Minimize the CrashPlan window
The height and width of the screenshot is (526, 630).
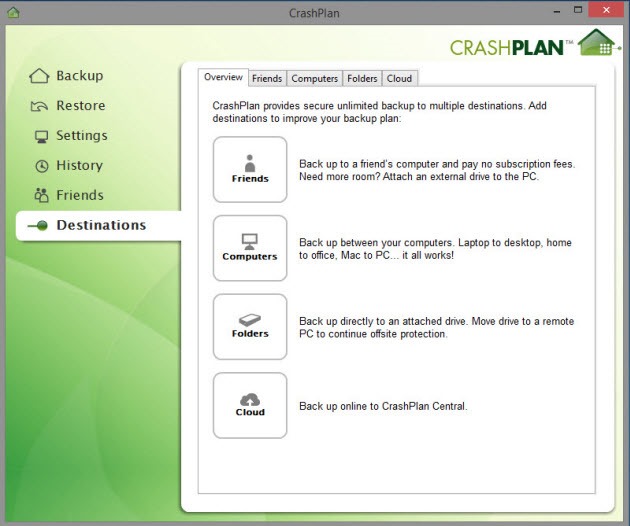click(556, 12)
